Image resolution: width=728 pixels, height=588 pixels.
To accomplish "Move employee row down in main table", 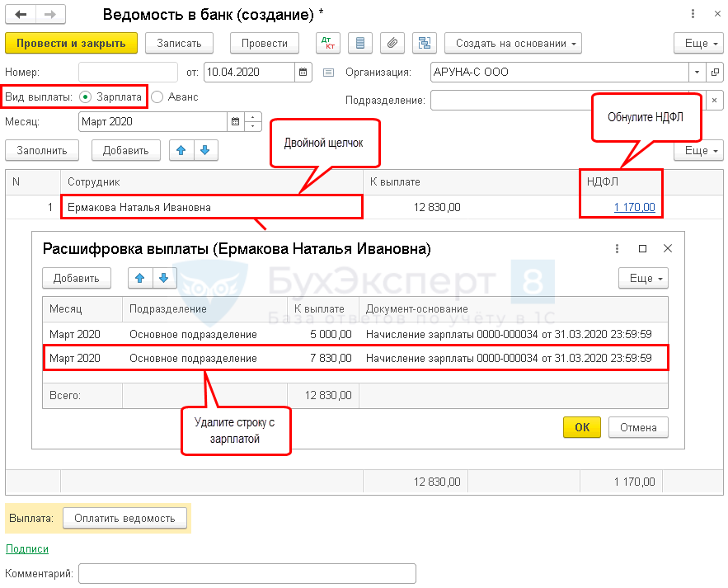I will 205,150.
